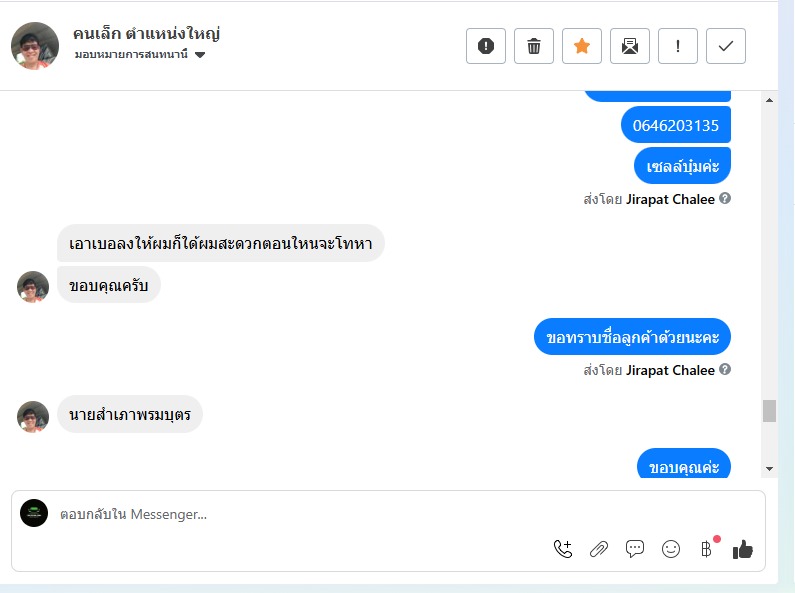Mark conversation as spam

(x=486, y=46)
